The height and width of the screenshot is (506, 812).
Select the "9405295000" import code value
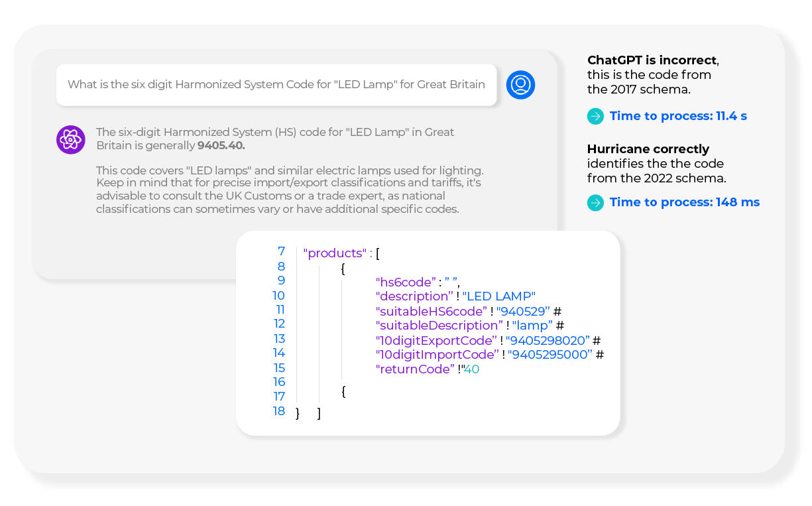pos(550,355)
